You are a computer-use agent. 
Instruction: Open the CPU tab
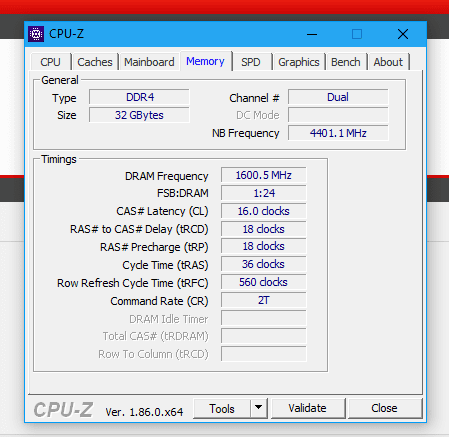(x=51, y=62)
